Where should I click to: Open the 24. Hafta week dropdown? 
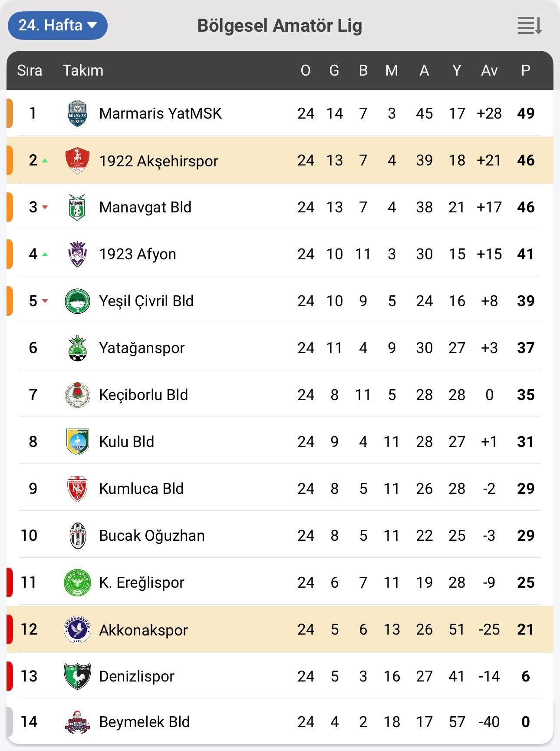pos(57,25)
